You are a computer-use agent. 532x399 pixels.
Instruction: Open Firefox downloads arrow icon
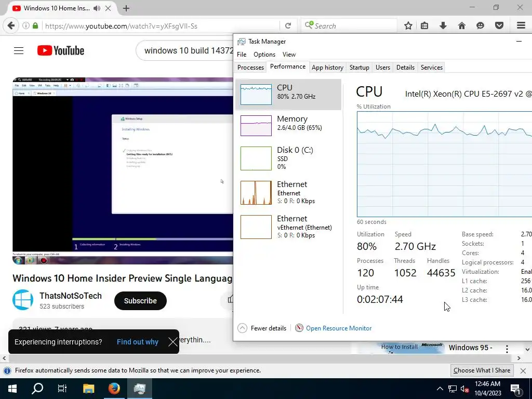point(443,25)
